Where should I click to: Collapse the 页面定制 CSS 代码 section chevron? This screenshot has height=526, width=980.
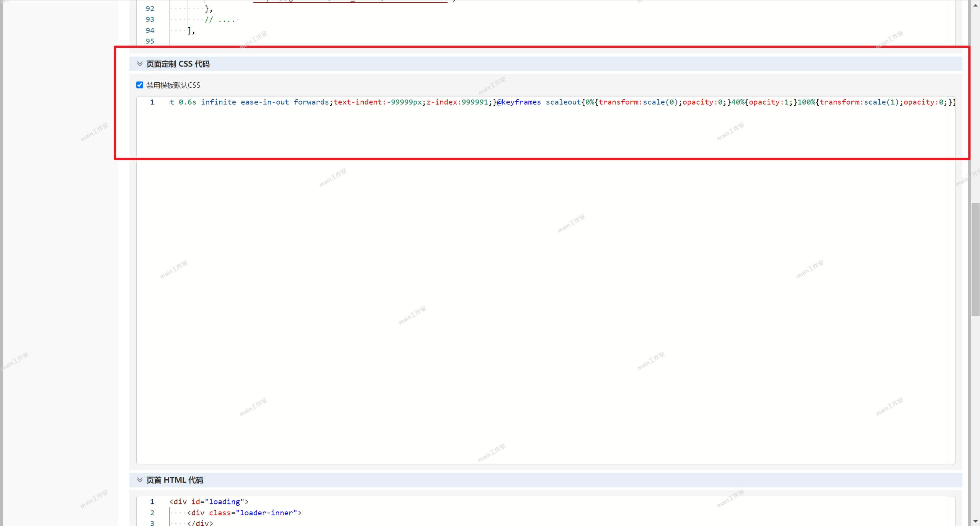point(140,64)
